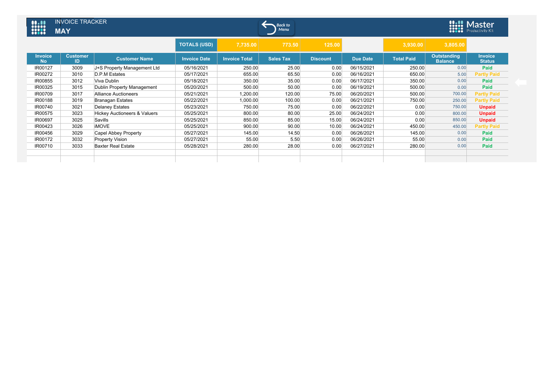554x392 pixels.
Task: Click the MAY month title
Action: coord(63,31)
